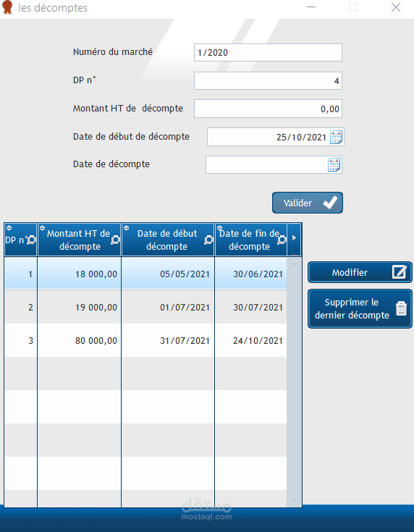414x532 pixels.
Task: Open calendar for Date de début de décompte
Action: click(x=337, y=138)
